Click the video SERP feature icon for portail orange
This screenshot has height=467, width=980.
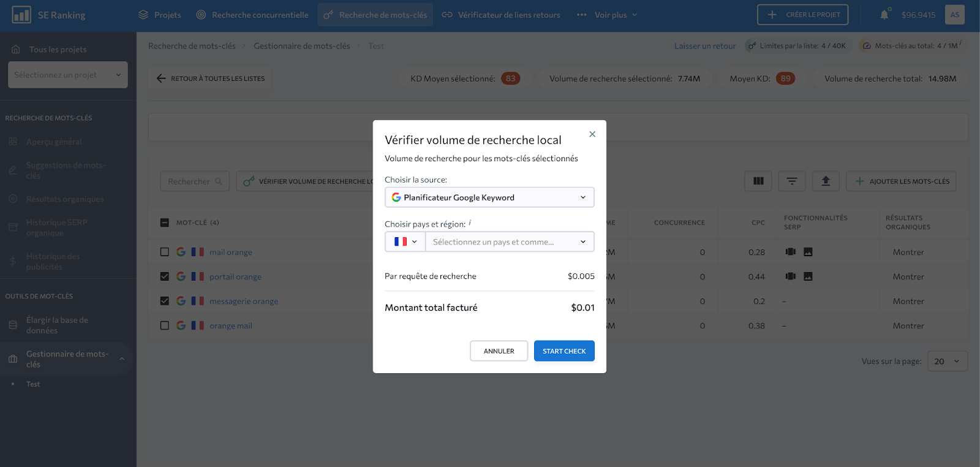(x=791, y=276)
